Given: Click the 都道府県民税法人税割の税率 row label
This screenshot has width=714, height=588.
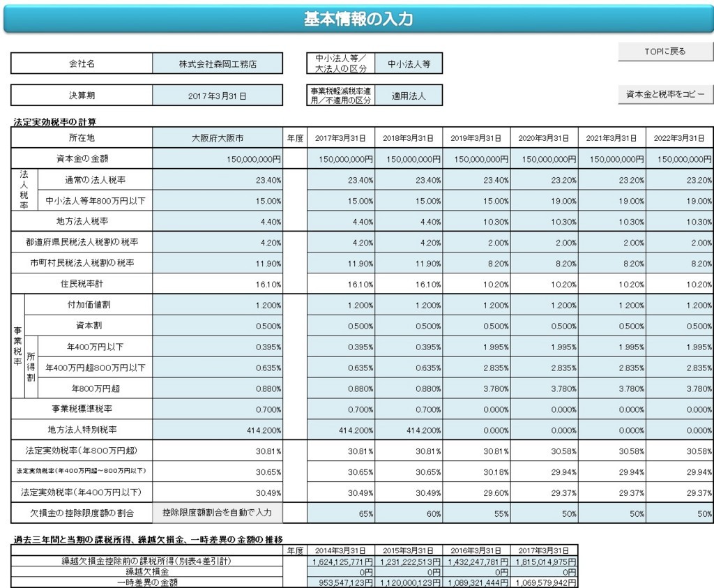Looking at the screenshot, I should coord(82,242).
